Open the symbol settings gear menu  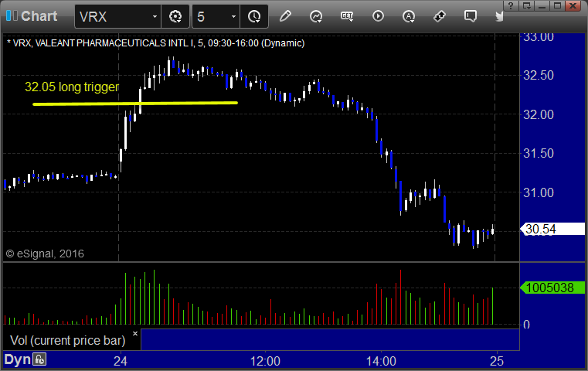point(175,16)
